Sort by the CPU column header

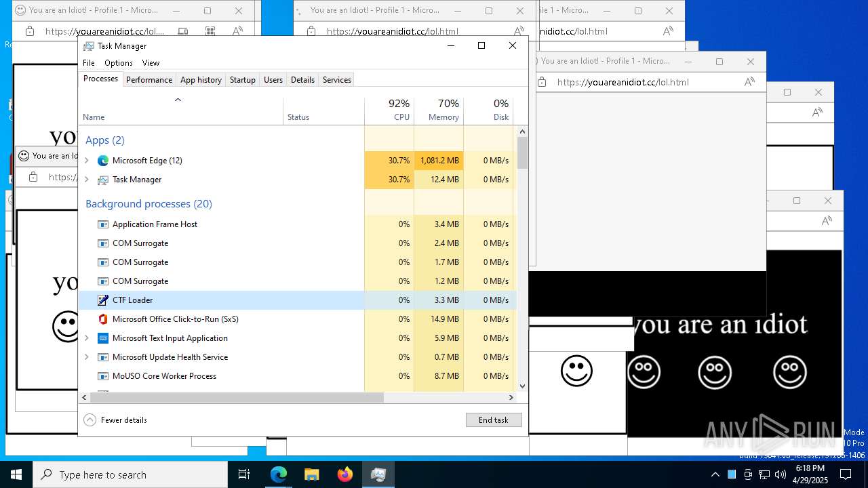click(x=389, y=110)
